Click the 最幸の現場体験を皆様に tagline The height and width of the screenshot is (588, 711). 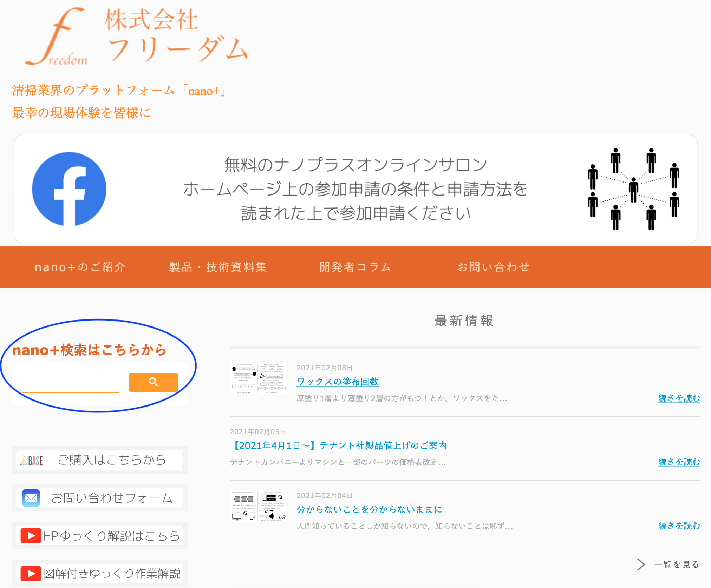(81, 113)
